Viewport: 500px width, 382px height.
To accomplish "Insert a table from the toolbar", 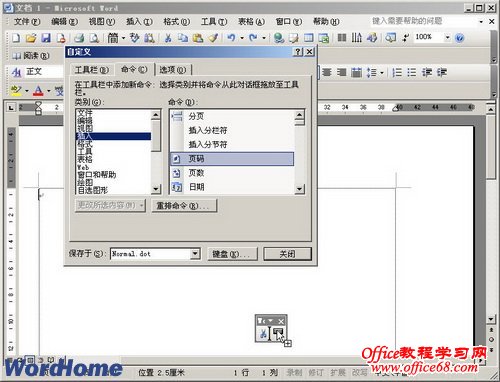I will (309, 38).
